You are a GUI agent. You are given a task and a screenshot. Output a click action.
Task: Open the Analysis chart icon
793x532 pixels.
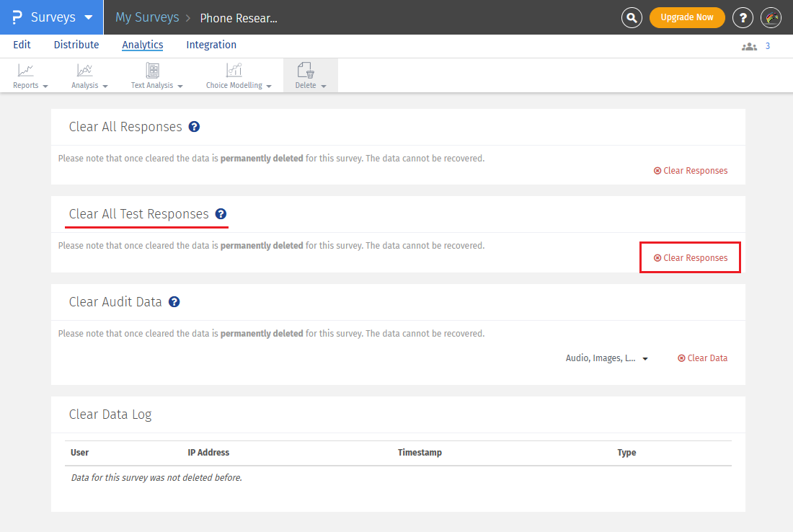85,71
